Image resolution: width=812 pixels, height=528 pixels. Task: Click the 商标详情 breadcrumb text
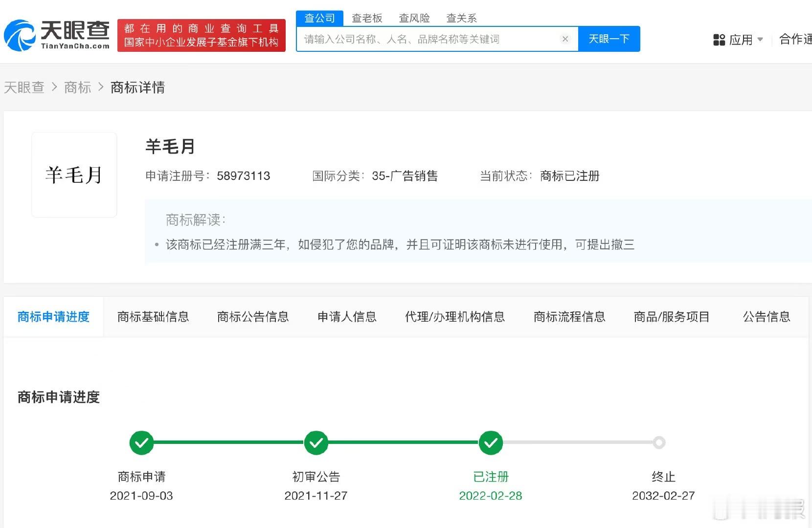pos(138,88)
